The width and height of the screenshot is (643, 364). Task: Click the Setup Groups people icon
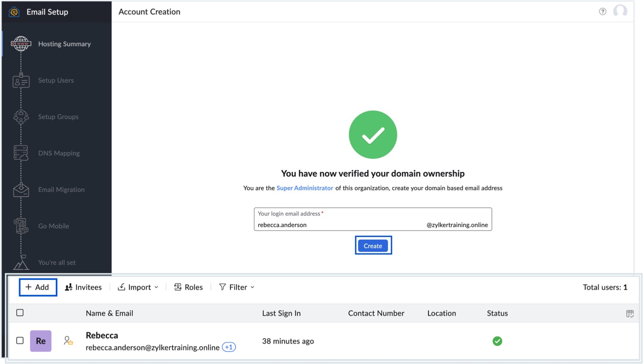click(21, 117)
